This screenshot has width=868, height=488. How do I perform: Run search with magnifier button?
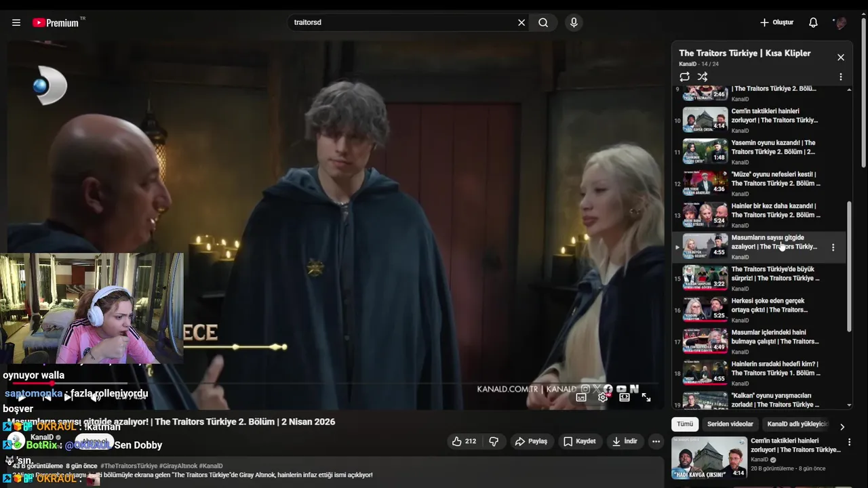(543, 22)
